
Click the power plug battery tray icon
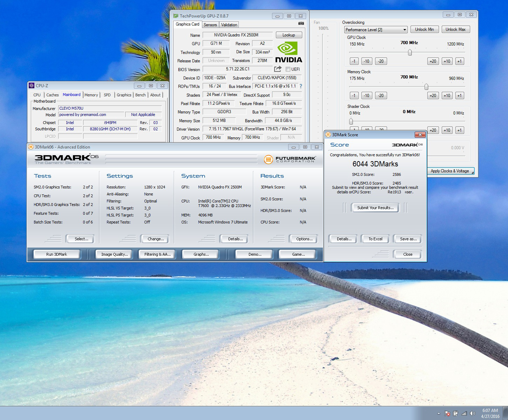click(455, 413)
